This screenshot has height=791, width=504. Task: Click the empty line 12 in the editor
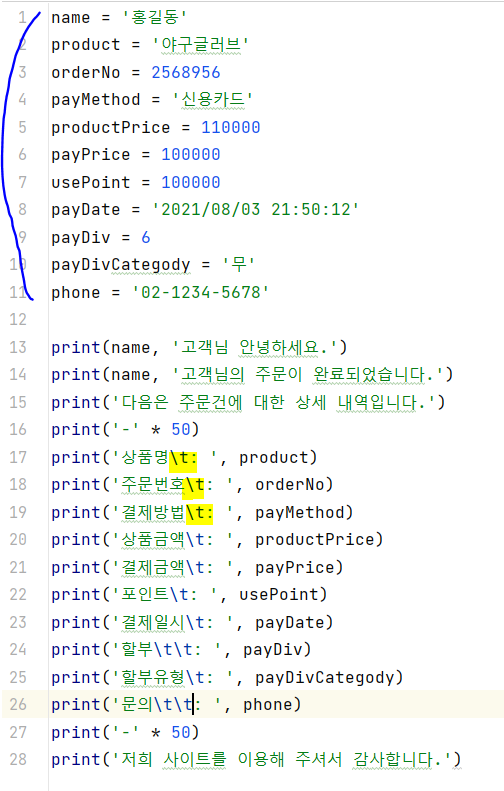tap(276, 319)
